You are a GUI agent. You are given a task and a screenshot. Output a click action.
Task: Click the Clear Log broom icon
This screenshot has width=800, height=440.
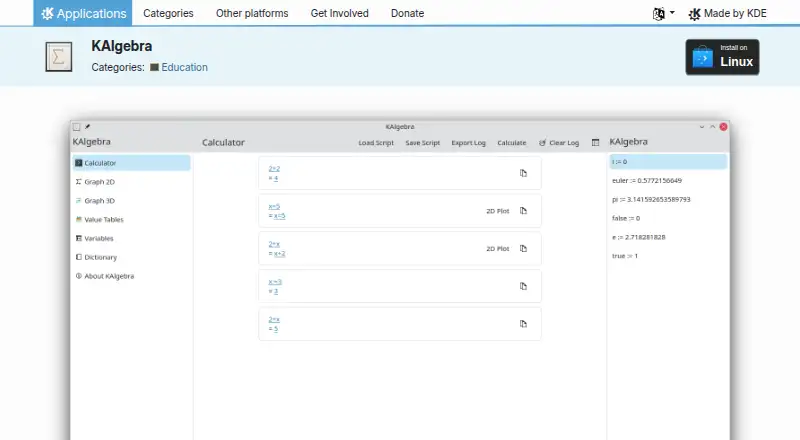coord(542,143)
